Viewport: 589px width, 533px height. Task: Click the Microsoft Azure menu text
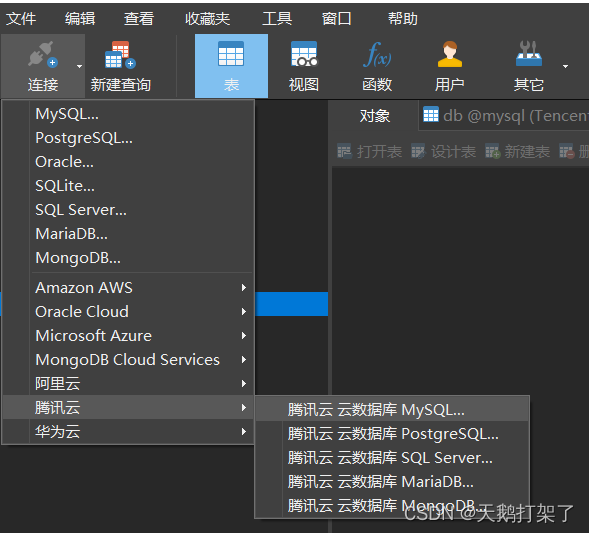click(94, 336)
